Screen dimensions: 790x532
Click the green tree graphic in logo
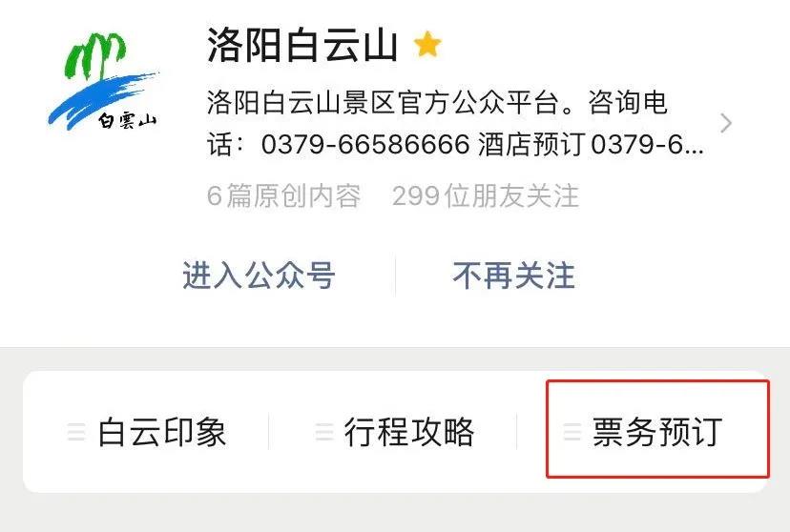pyautogui.click(x=94, y=56)
